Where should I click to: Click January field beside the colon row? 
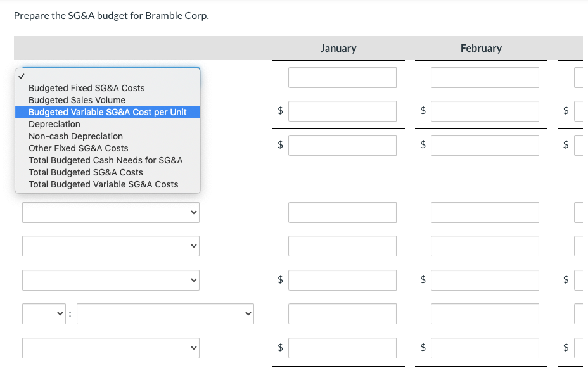[x=342, y=313]
